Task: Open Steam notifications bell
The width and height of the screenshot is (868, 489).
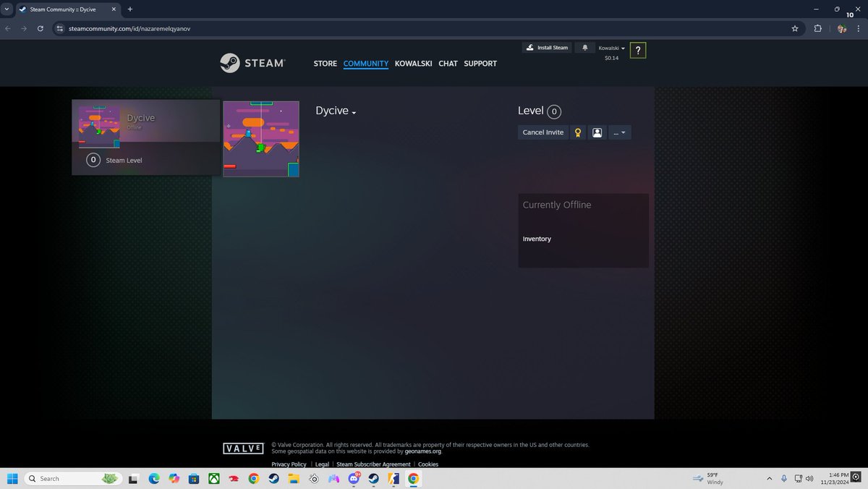Action: [584, 48]
